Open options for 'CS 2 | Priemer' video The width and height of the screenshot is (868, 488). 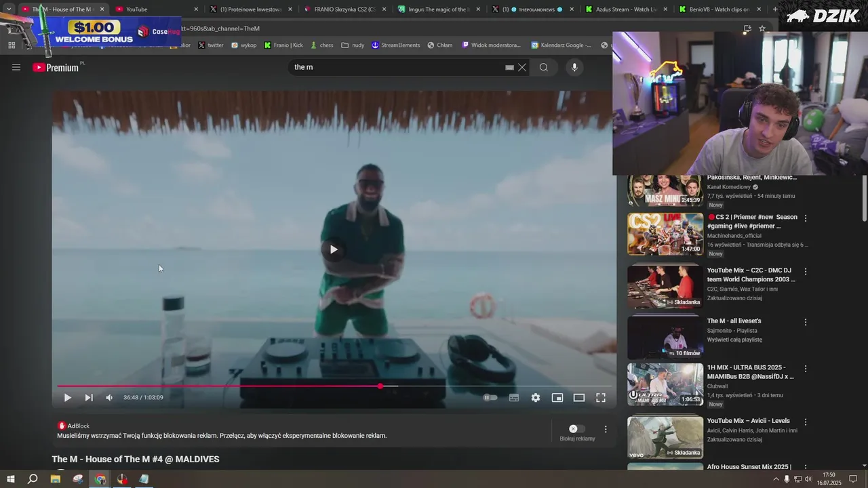(806, 218)
